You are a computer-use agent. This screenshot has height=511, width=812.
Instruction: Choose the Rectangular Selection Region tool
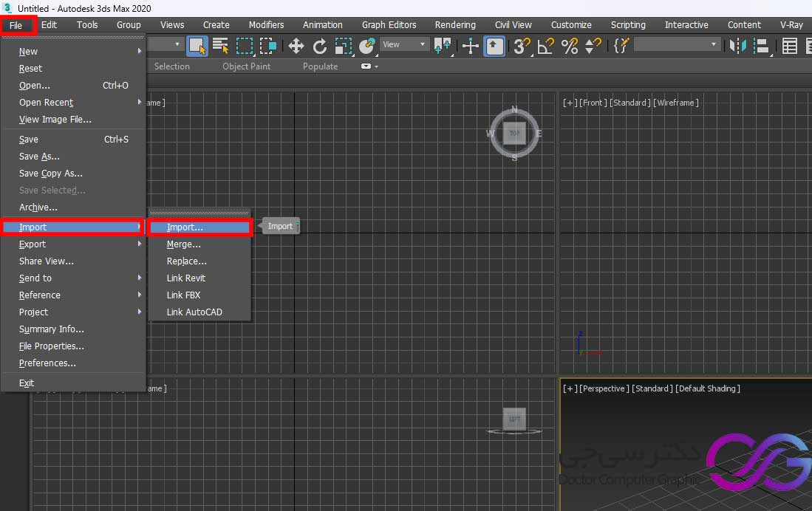(245, 46)
